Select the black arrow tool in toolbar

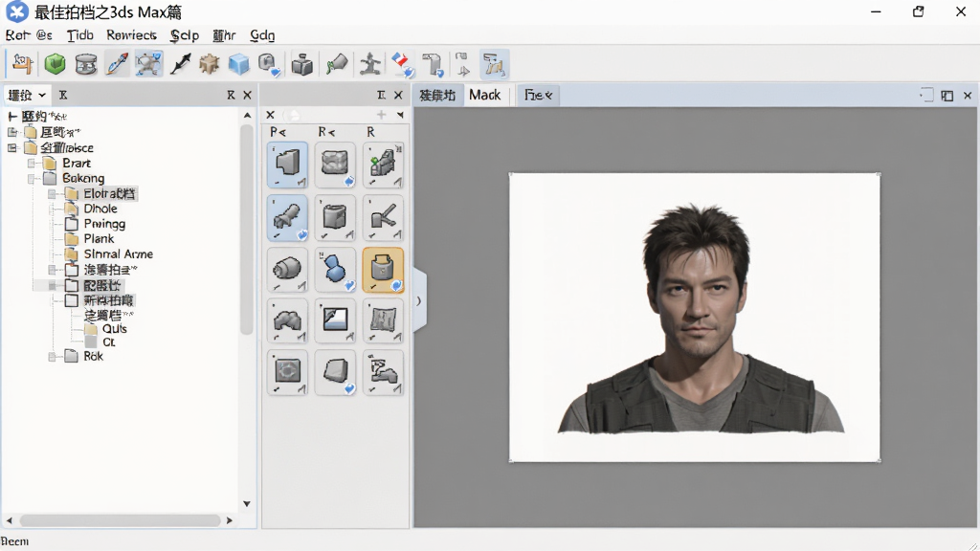tap(180, 64)
